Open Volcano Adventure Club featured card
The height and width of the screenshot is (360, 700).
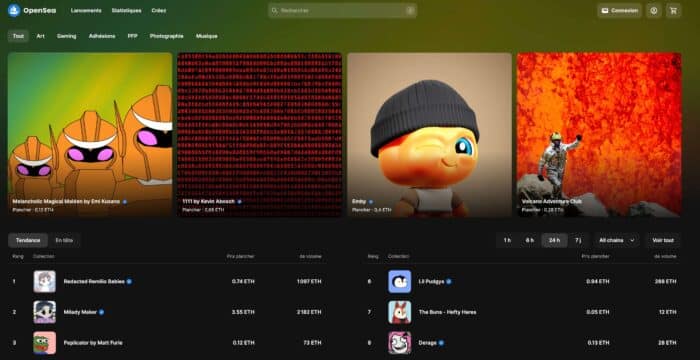click(x=599, y=135)
